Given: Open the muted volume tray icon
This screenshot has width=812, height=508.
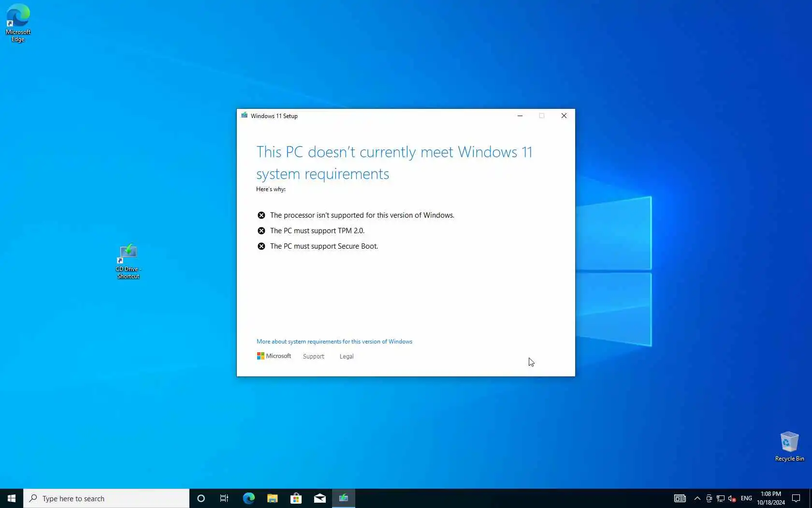Looking at the screenshot, I should coord(732,498).
